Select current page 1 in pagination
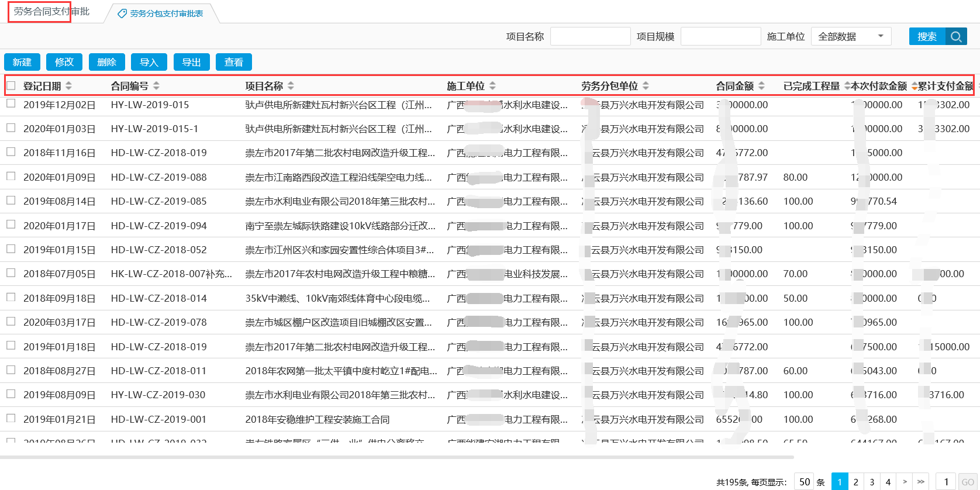This screenshot has height=490, width=980. tap(840, 482)
